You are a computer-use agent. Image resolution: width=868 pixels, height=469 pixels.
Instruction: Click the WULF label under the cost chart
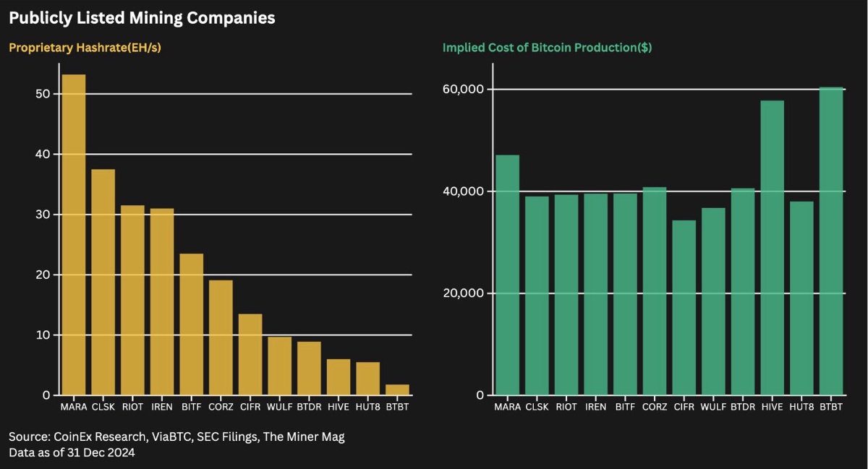(713, 408)
